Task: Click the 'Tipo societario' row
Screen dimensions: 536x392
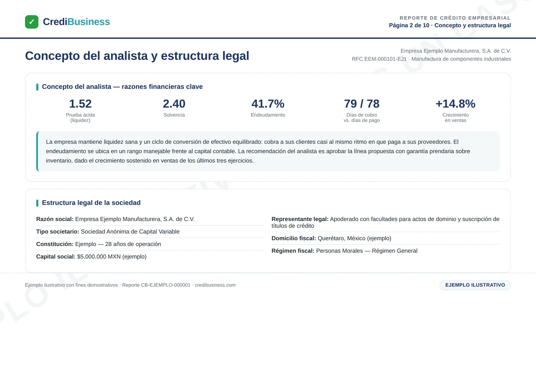Action: point(150,232)
